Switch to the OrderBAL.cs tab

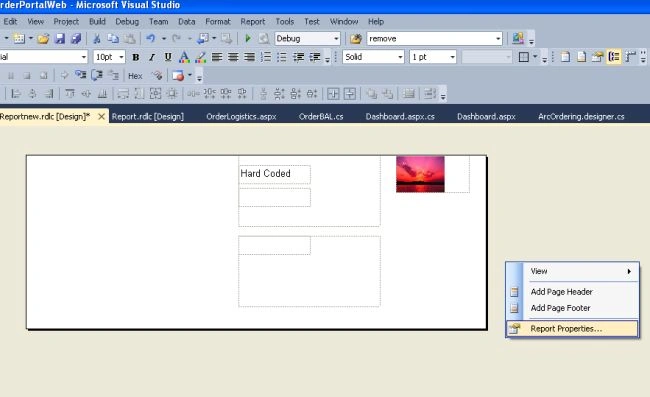click(x=321, y=116)
